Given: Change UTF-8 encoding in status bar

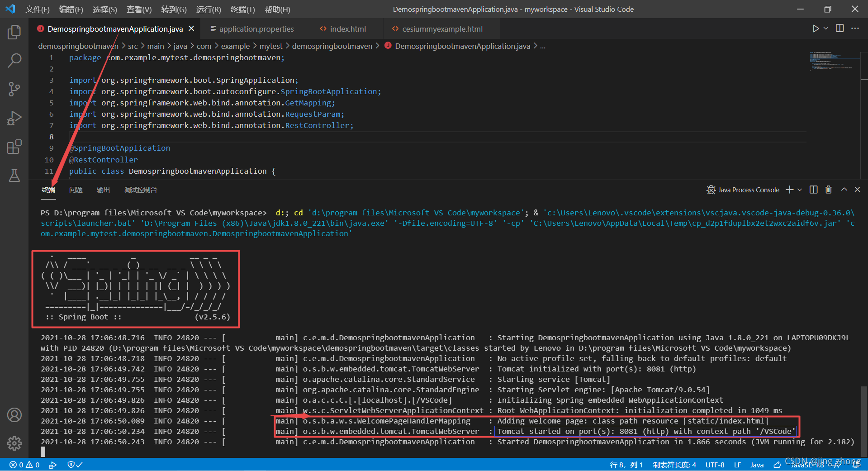Looking at the screenshot, I should [x=715, y=465].
